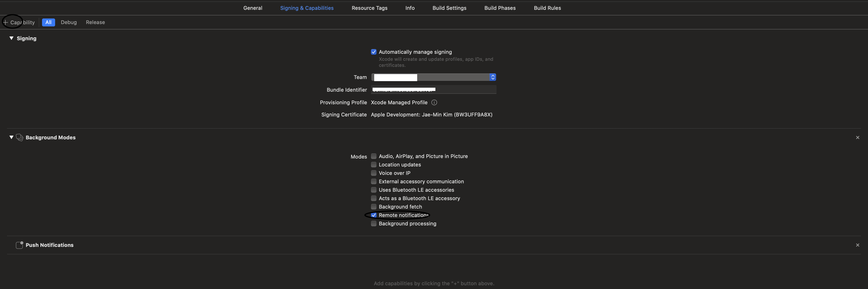Collapse the Signing section
The width and height of the screenshot is (868, 289).
[x=11, y=38]
